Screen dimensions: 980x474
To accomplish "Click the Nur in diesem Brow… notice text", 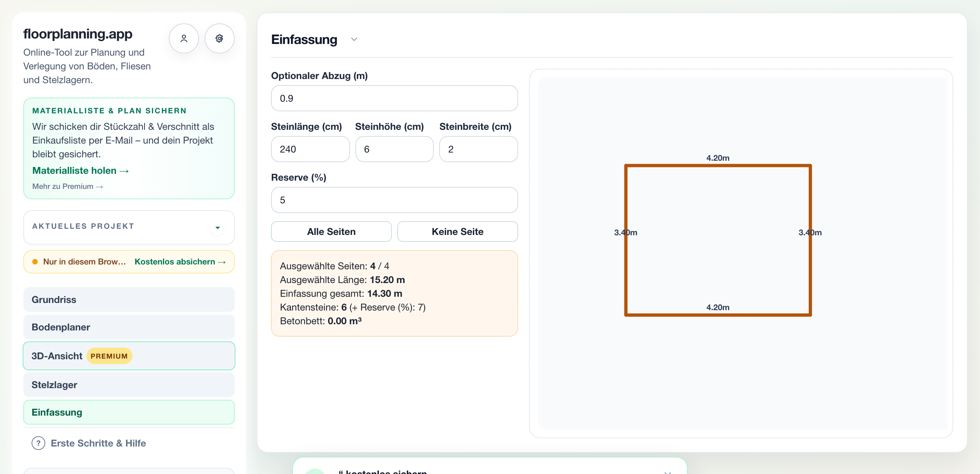I will 84,261.
